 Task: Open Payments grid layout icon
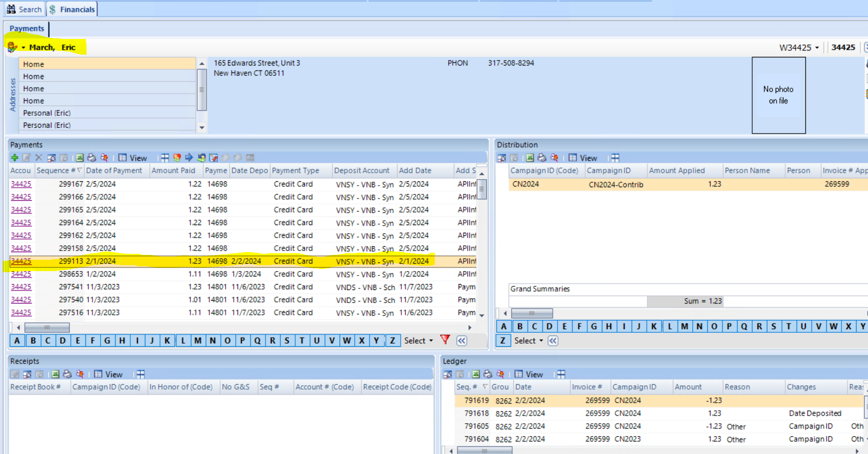164,157
